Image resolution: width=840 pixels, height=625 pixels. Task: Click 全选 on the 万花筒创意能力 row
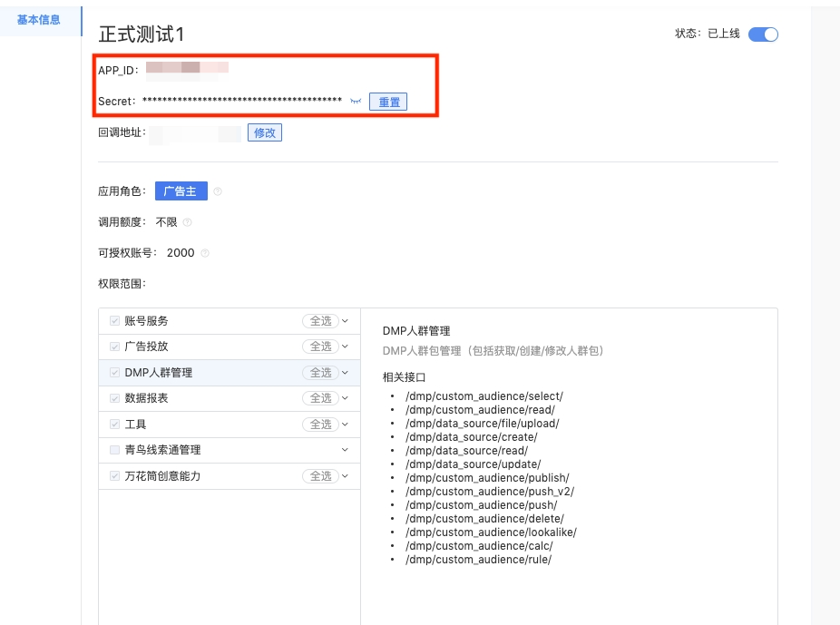pyautogui.click(x=321, y=476)
